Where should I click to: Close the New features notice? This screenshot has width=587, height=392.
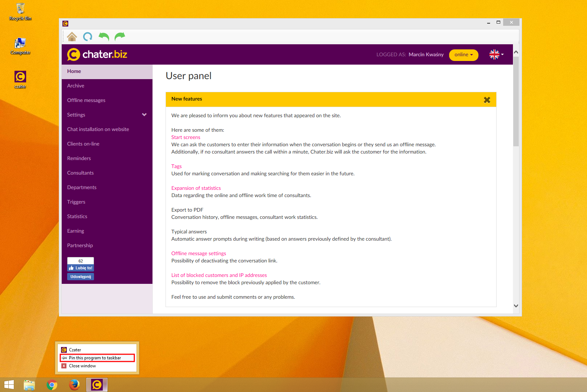click(487, 100)
